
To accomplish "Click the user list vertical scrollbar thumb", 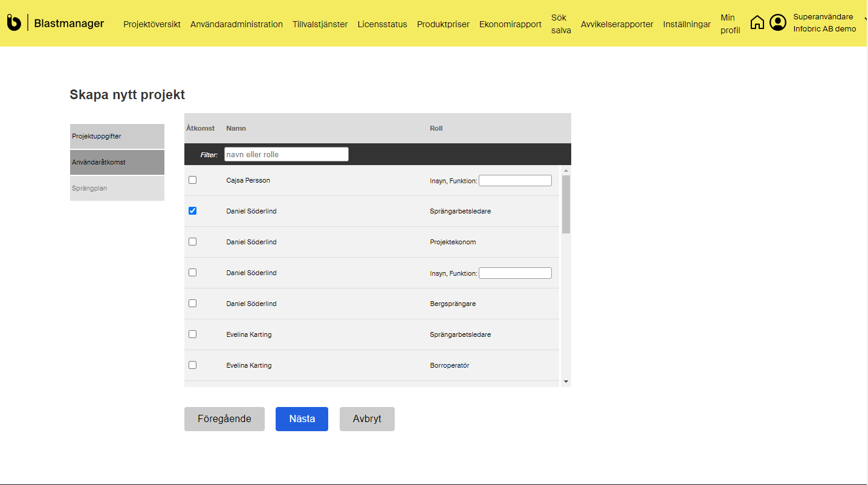I will (x=566, y=204).
